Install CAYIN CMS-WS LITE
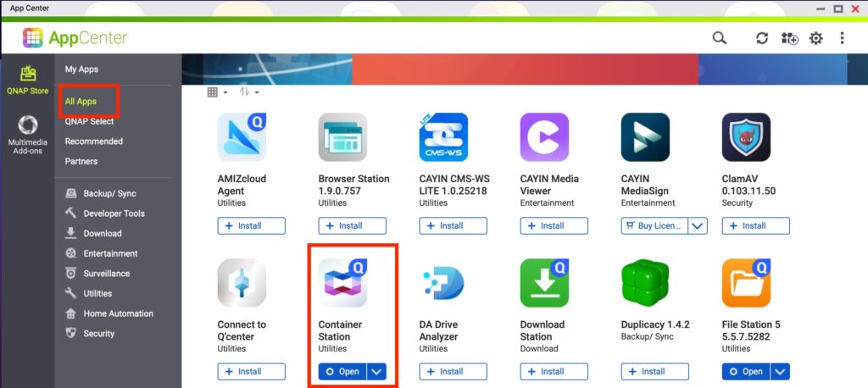The width and height of the screenshot is (868, 388). point(453,226)
